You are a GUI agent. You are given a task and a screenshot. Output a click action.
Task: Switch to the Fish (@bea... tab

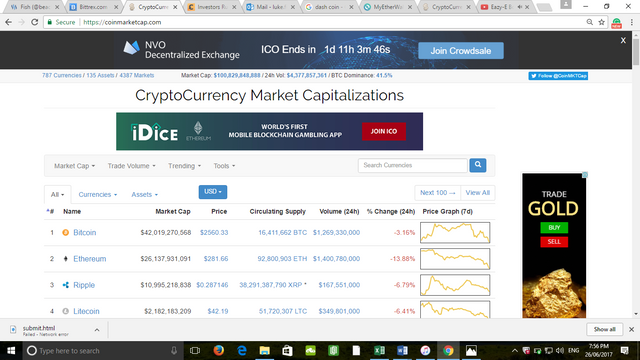pos(34,7)
